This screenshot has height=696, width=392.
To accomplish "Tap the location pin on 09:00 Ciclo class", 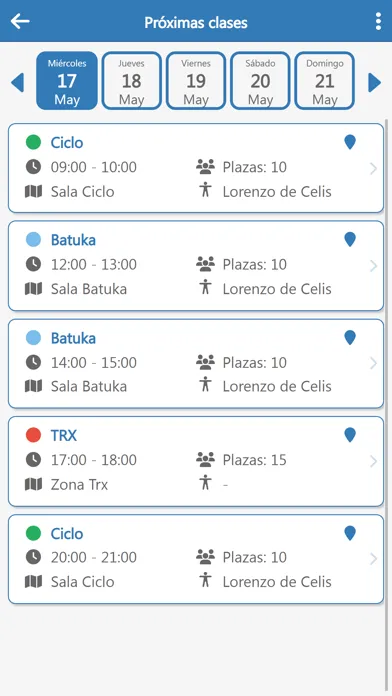I will coord(350,142).
